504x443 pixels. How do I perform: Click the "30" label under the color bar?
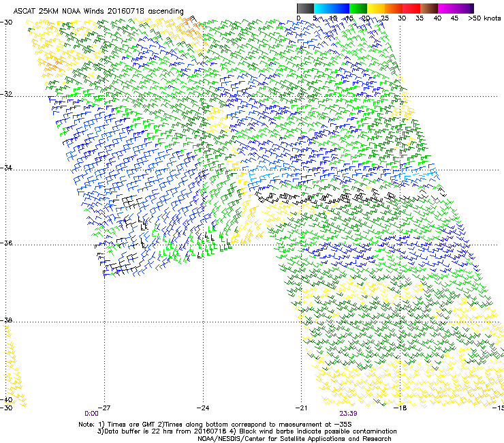pos(402,18)
